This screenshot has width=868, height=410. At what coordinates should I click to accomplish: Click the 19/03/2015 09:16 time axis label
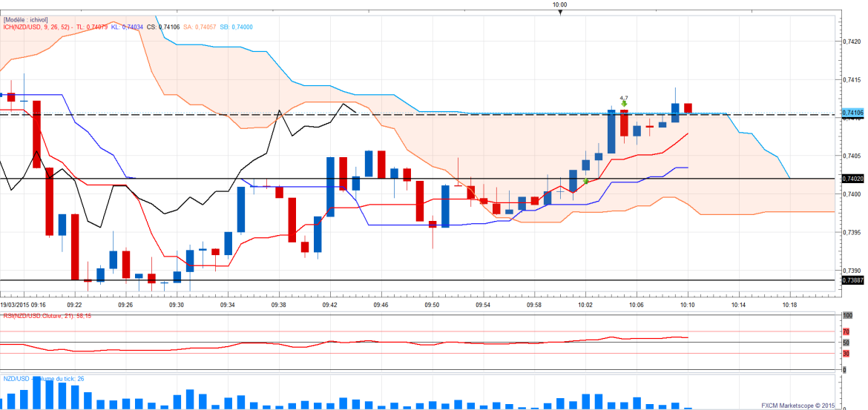pos(23,305)
